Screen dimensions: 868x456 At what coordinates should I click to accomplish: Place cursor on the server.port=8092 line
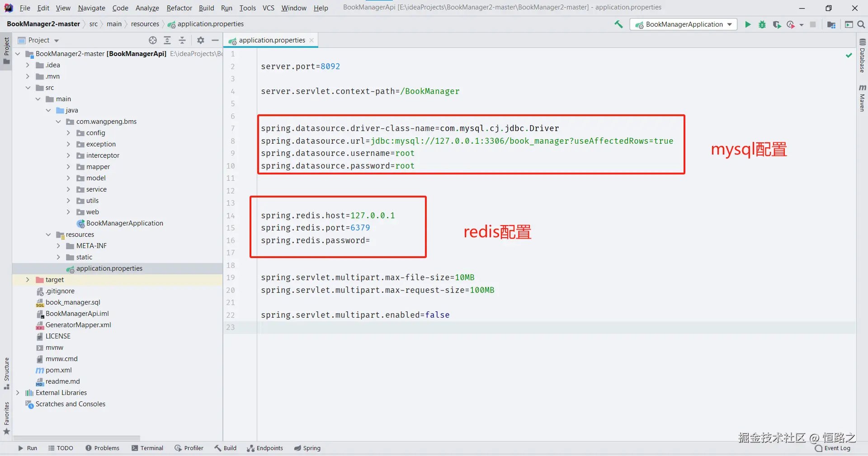300,66
